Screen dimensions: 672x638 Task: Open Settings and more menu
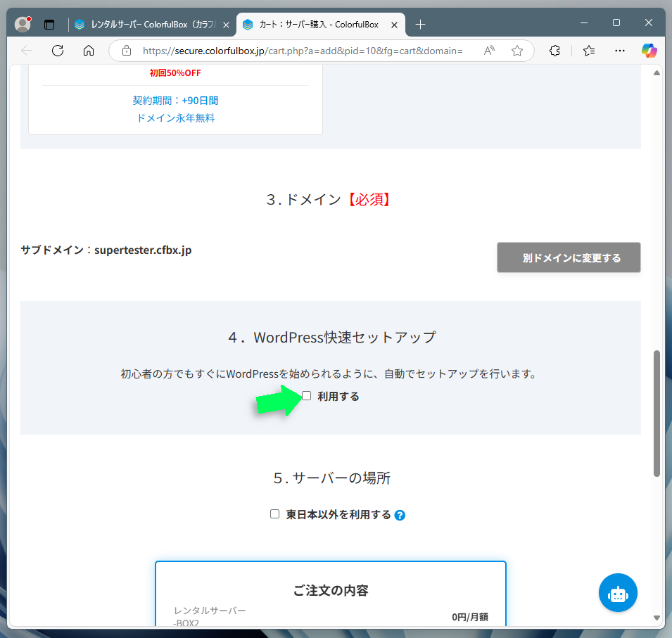[x=620, y=51]
